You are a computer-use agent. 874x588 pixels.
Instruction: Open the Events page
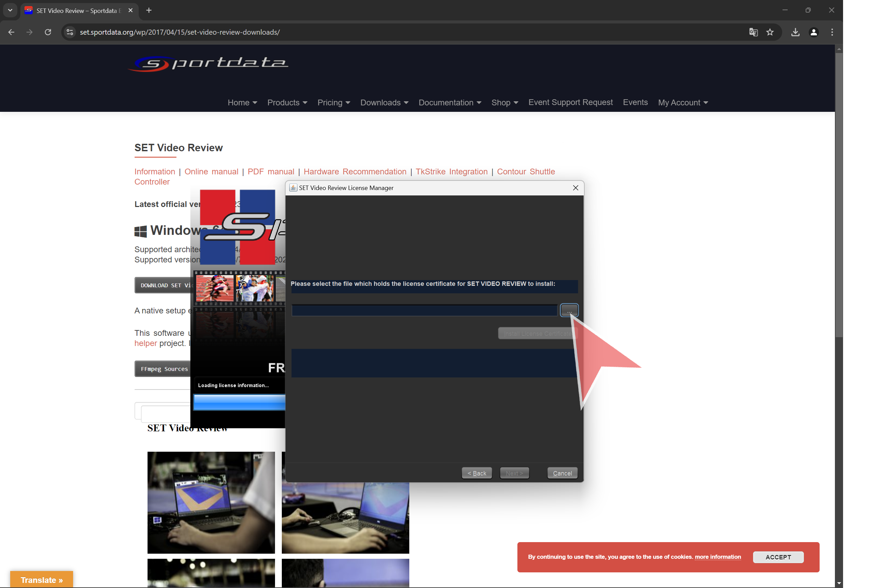pos(635,102)
